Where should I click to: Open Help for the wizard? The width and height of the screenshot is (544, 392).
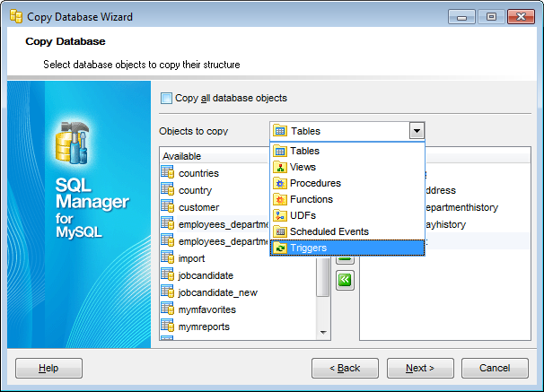(x=48, y=368)
